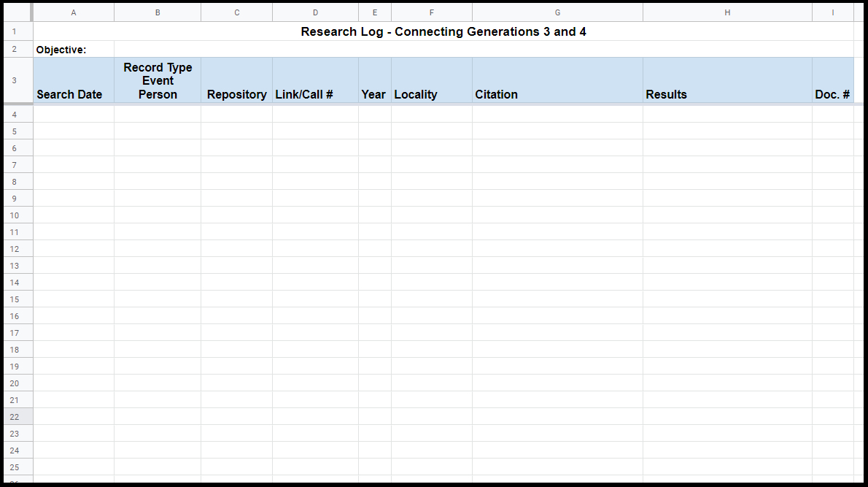
Task: Click the Locality header cell
Action: 431,80
